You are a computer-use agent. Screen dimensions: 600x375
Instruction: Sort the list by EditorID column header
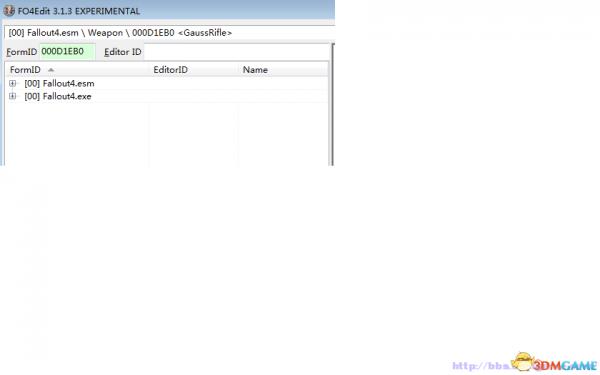(x=193, y=70)
